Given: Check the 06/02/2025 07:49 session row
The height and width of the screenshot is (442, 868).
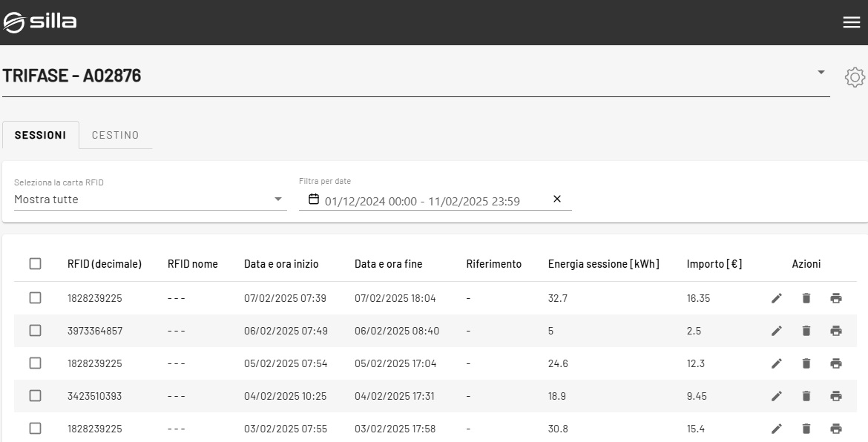Looking at the screenshot, I should 35,330.
